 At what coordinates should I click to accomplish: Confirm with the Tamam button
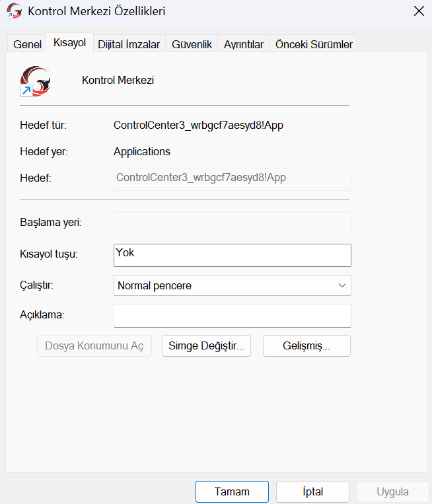tap(232, 492)
